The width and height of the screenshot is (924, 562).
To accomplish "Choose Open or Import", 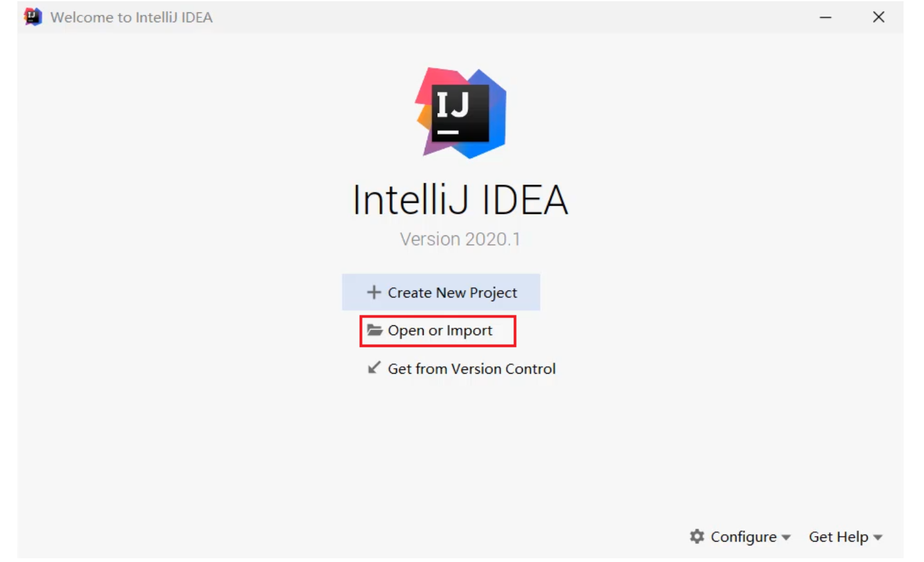I will [440, 331].
